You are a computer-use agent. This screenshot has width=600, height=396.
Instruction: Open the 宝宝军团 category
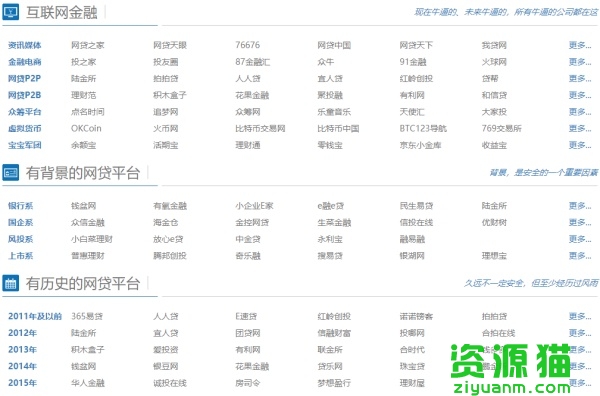24,145
